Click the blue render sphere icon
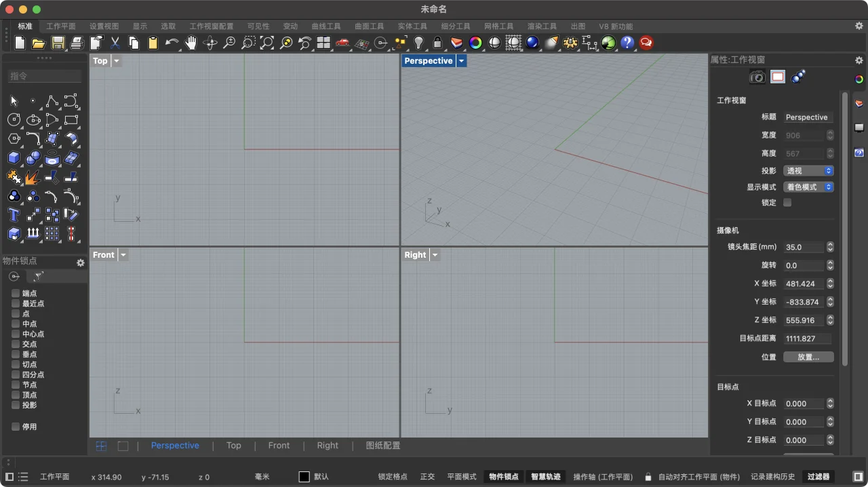Screen dimensions: 868x487 point(532,43)
